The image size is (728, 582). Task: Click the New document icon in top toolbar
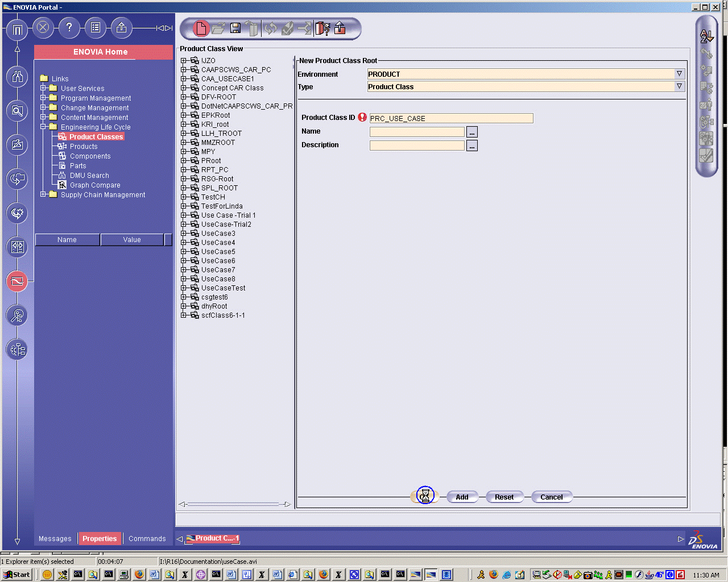pos(200,28)
